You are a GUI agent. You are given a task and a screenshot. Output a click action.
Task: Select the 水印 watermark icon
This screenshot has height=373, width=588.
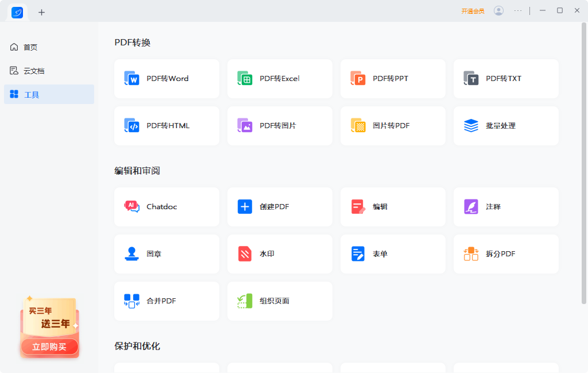pyautogui.click(x=245, y=253)
